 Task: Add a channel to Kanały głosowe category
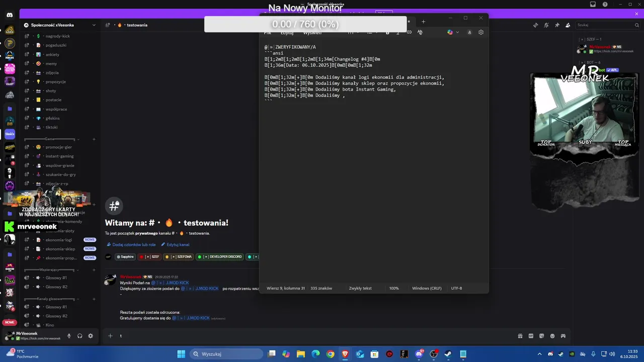94,299
